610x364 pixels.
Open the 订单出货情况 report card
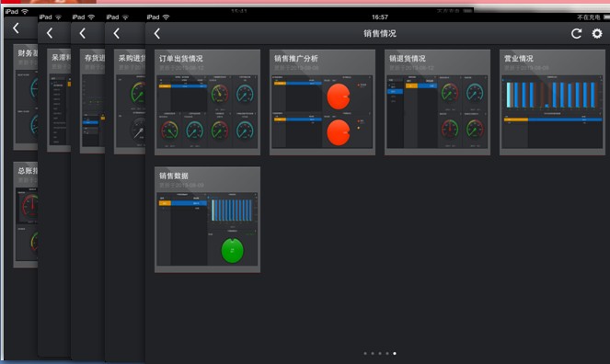tap(207, 102)
